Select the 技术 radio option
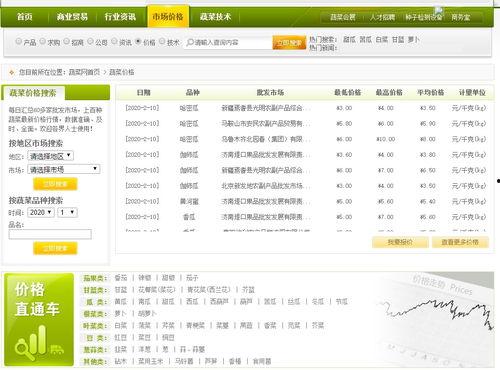The width and height of the screenshot is (500, 370). coord(162,41)
